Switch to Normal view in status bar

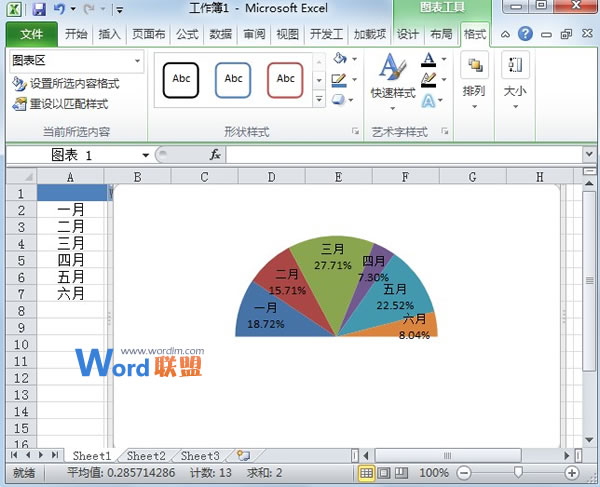[367, 472]
